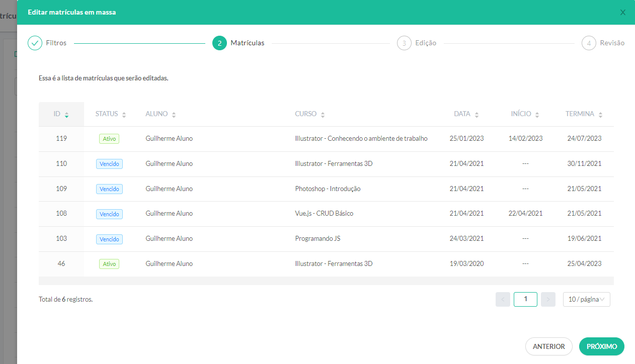The image size is (635, 364).
Task: Sort by TERMINA column arrows
Action: [600, 115]
